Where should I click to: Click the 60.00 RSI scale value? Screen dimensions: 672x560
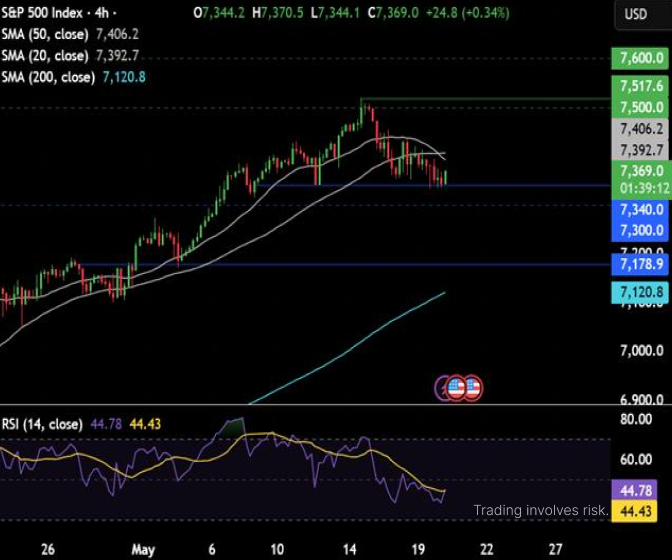[636, 460]
